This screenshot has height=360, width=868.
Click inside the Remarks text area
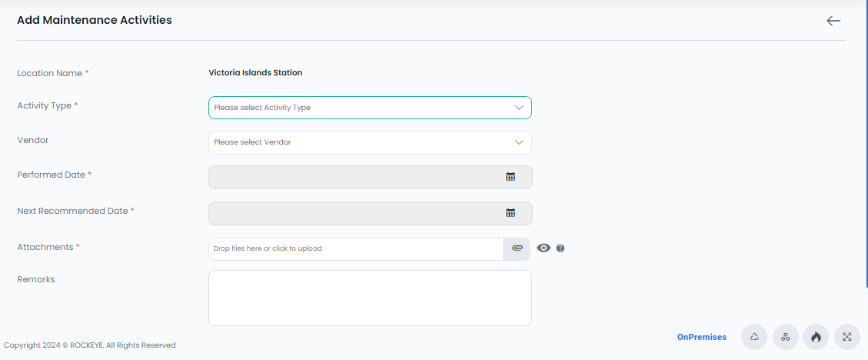(370, 298)
